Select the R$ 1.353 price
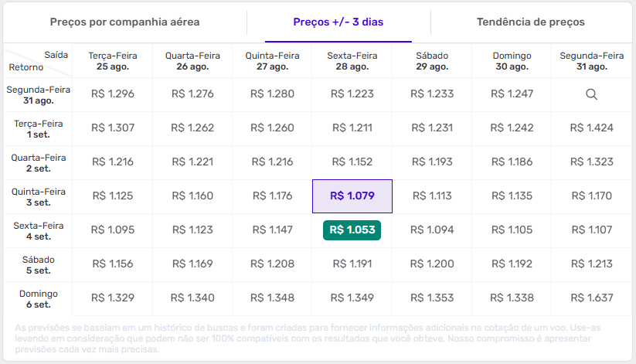The image size is (636, 364). [432, 298]
